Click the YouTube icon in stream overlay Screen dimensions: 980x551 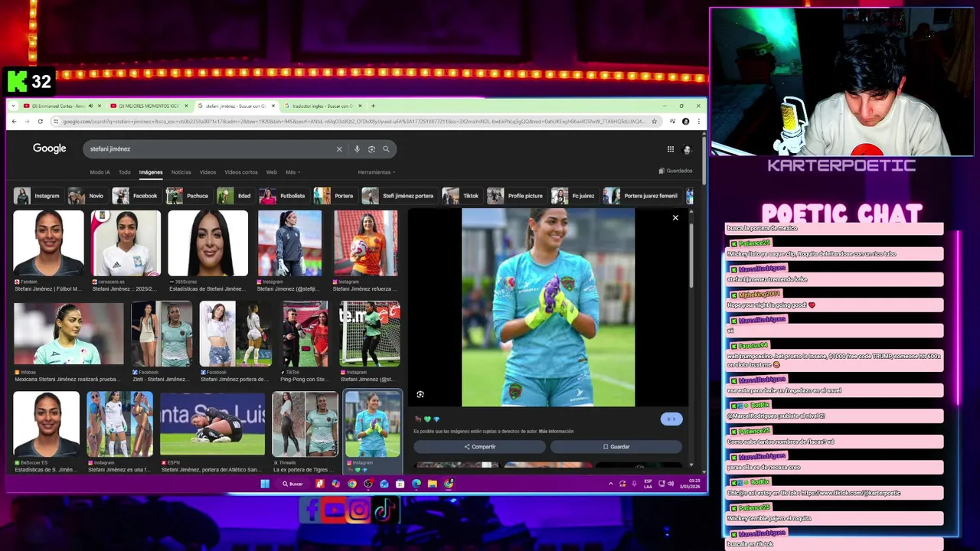point(335,510)
